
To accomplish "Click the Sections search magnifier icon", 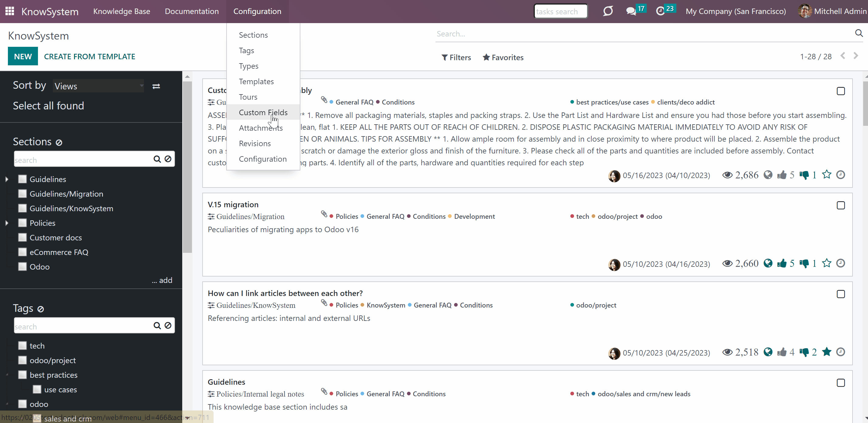I will (157, 159).
